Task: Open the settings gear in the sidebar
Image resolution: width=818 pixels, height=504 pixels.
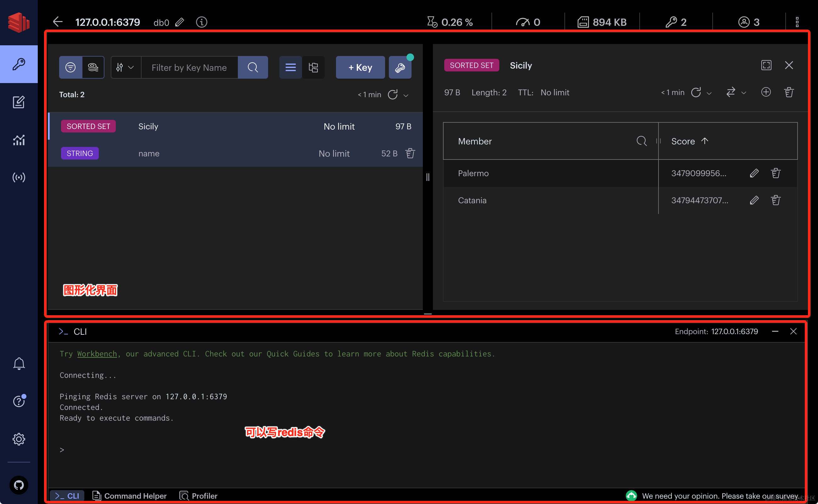Action: click(19, 439)
